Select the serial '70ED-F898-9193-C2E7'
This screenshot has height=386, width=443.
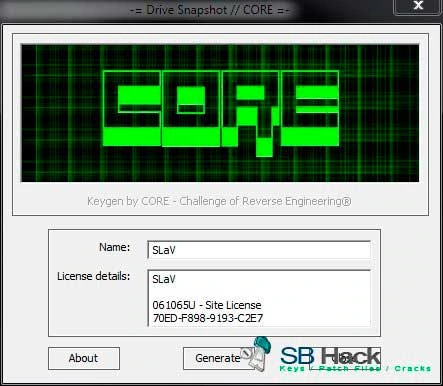(208, 318)
